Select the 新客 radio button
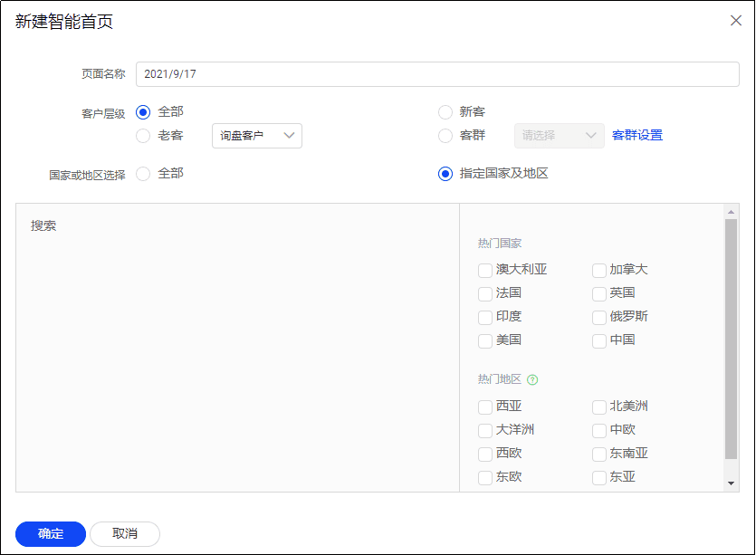Screen dimensions: 756x555 pos(444,112)
